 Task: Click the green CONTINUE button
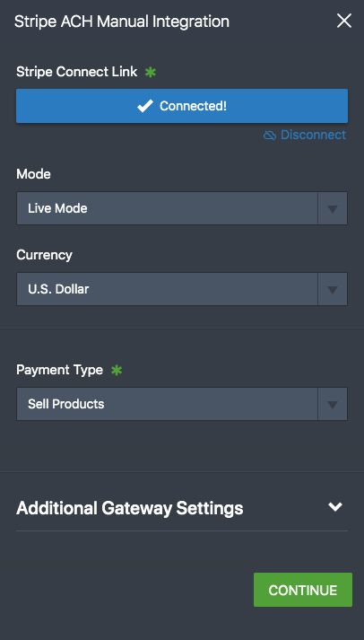tap(303, 590)
